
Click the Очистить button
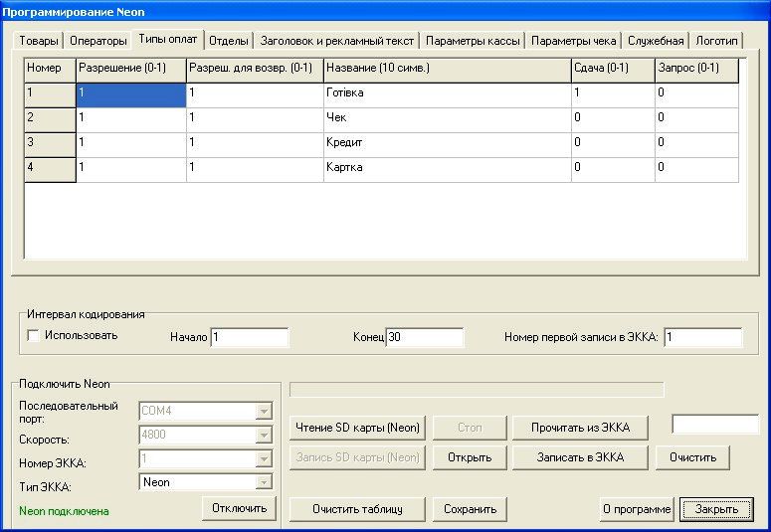692,457
